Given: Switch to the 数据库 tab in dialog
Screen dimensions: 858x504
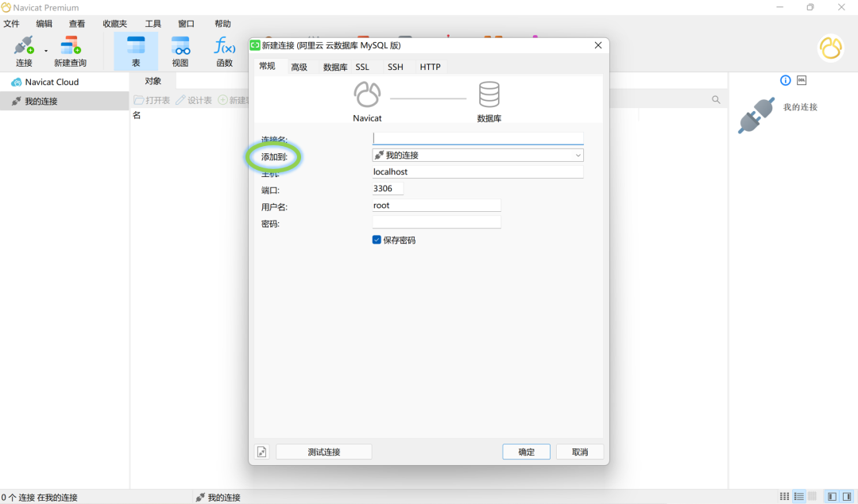Looking at the screenshot, I should pos(335,67).
